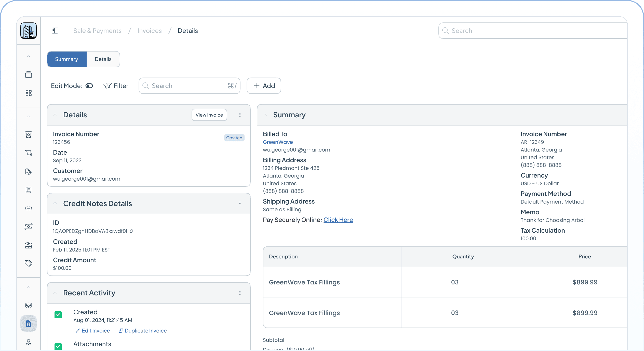Open the dashboard grid sidebar icon

tap(29, 93)
